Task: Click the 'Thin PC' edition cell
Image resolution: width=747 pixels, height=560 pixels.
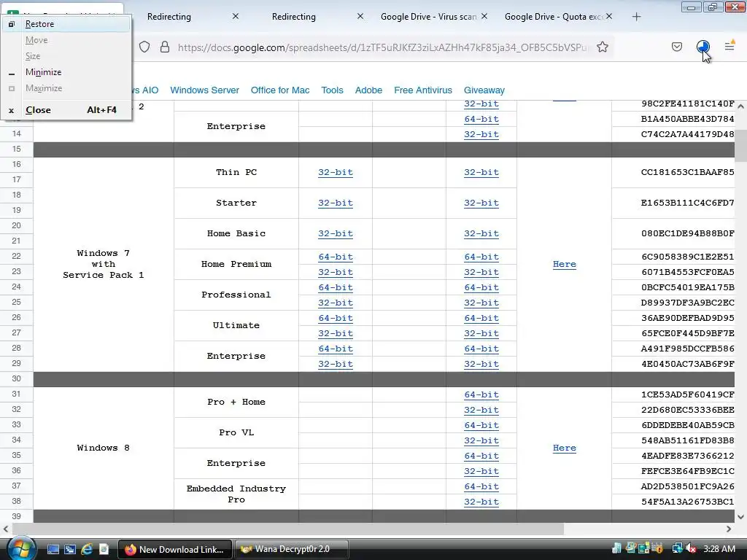Action: [236, 172]
